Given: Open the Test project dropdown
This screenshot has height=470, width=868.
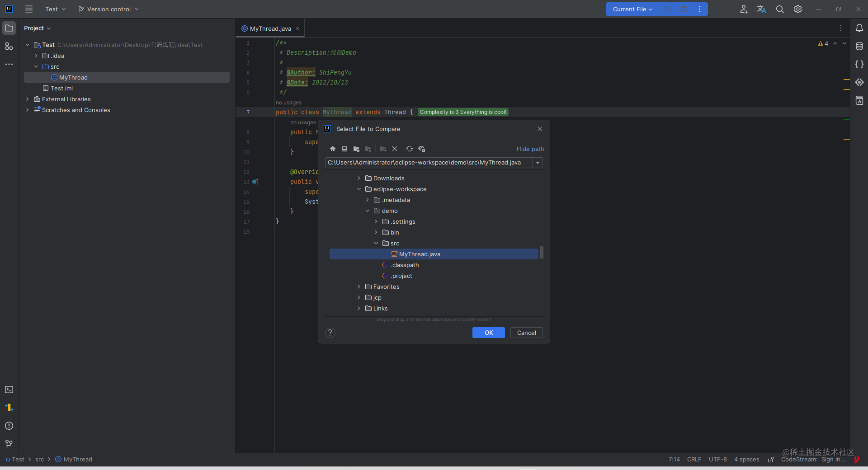Looking at the screenshot, I should (x=55, y=9).
